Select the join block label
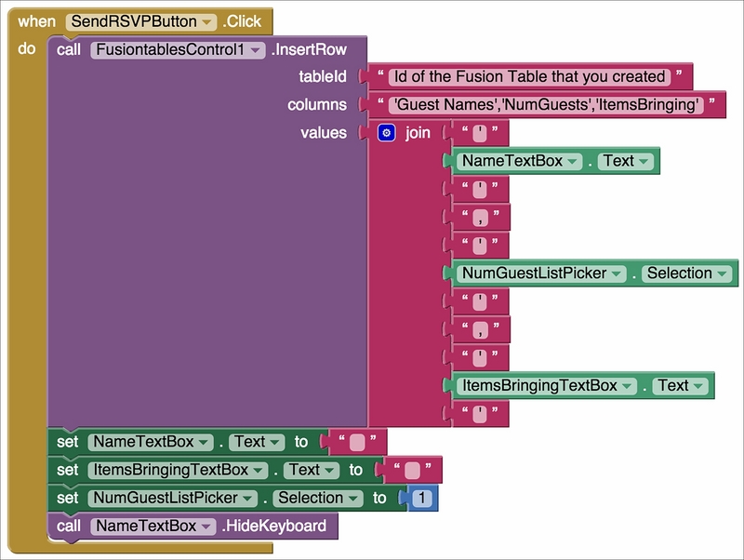The width and height of the screenshot is (744, 560). click(418, 133)
